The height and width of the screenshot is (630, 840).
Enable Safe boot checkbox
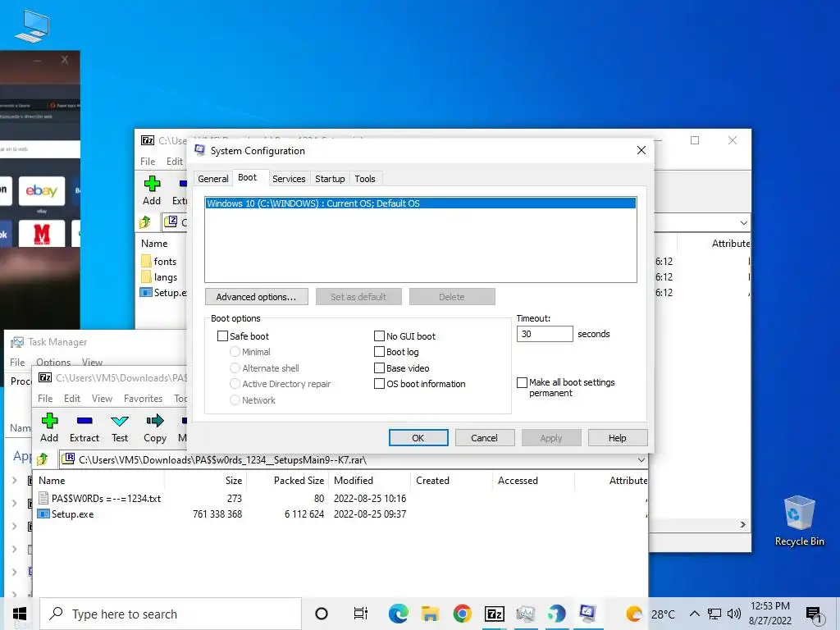pos(222,336)
